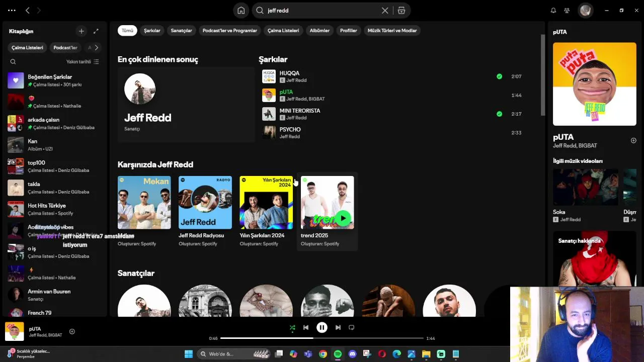Add pUTA to library in right panel

tap(633, 141)
